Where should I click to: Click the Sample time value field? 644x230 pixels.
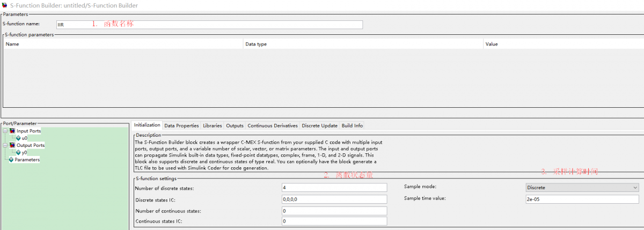tap(582, 199)
